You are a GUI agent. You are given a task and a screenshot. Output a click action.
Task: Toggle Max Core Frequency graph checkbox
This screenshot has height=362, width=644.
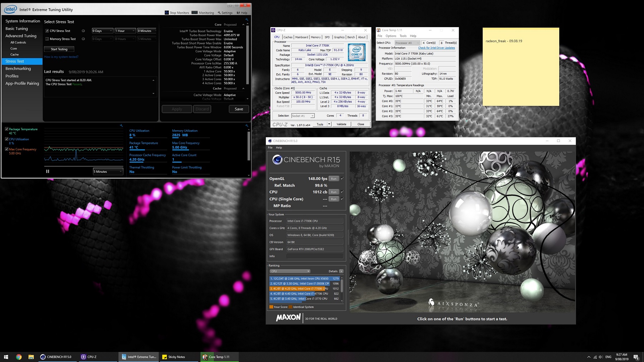pyautogui.click(x=7, y=149)
